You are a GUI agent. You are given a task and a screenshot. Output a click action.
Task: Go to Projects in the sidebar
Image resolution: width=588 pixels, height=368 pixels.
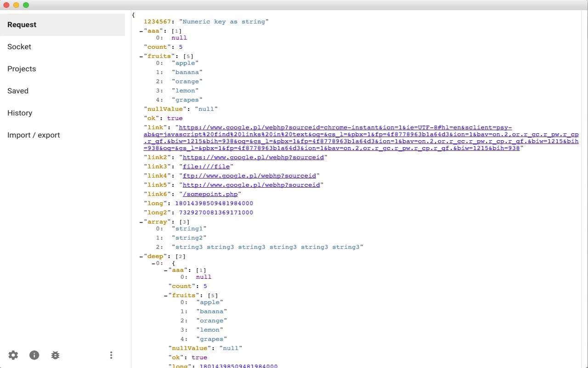(x=62, y=69)
